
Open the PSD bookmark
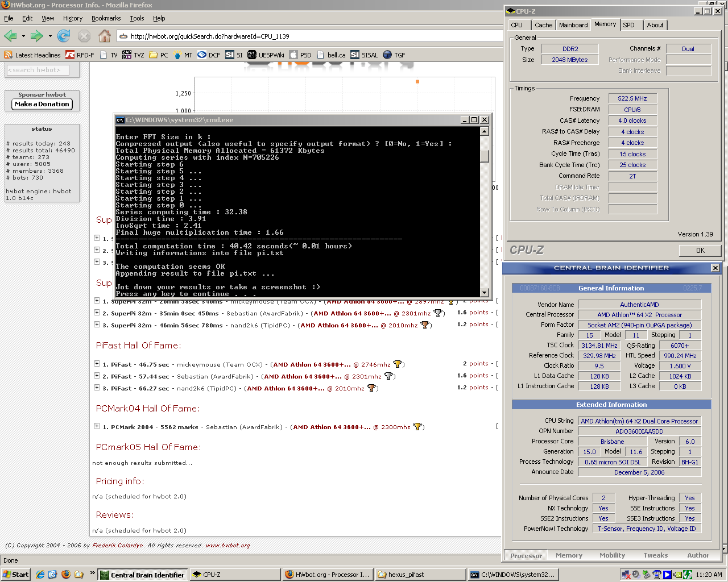click(300, 55)
